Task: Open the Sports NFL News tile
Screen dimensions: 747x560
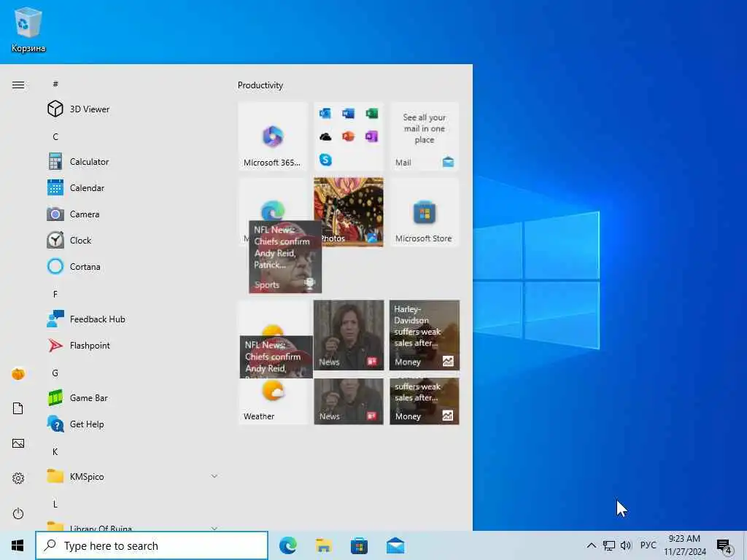Action: click(285, 257)
